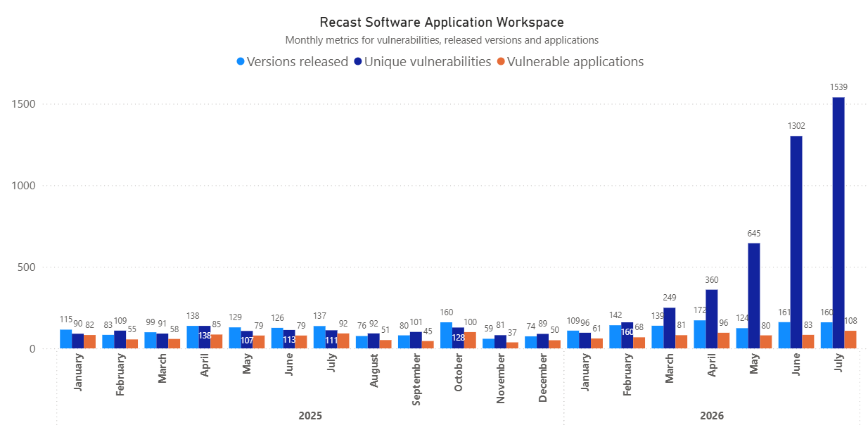Click the 1539 data label
The height and width of the screenshot is (437, 868).
838,87
